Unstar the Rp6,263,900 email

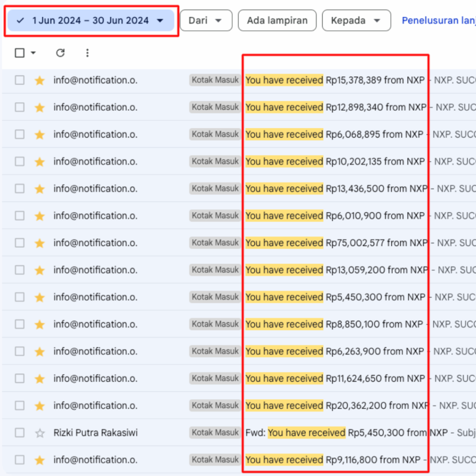[40, 351]
